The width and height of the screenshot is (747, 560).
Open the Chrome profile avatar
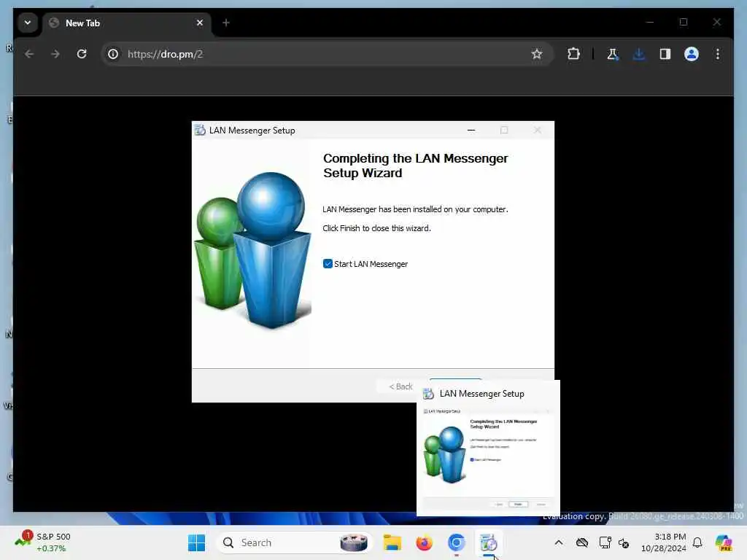click(692, 54)
